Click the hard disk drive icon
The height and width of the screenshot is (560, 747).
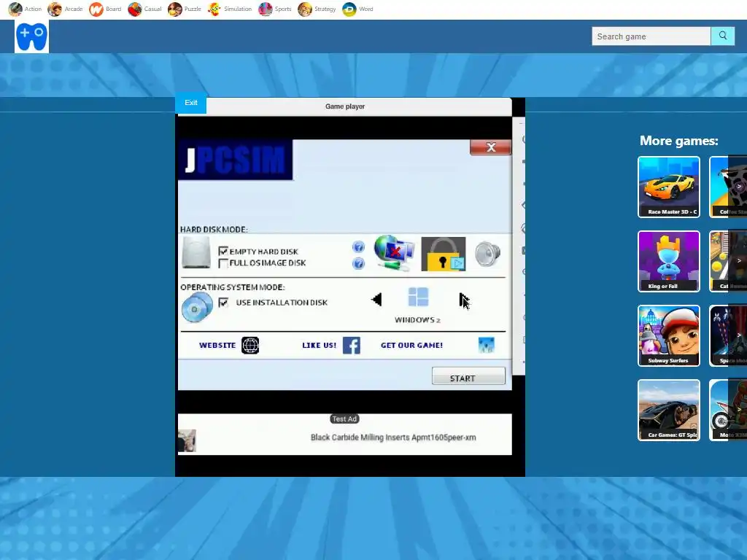click(x=196, y=252)
